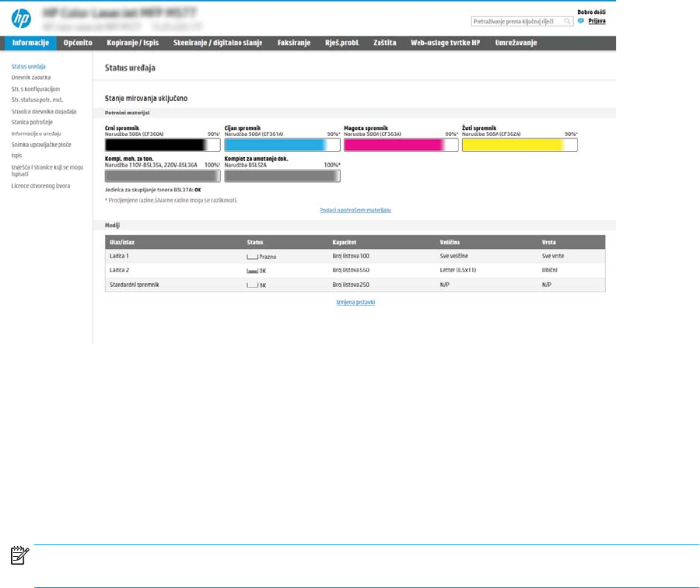Open Stranica potrošnje in the sidebar
The height and width of the screenshot is (588, 700).
point(32,122)
